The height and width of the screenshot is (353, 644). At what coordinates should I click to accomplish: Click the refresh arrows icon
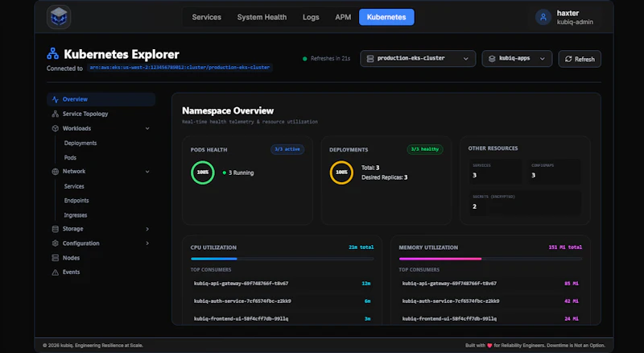click(568, 59)
